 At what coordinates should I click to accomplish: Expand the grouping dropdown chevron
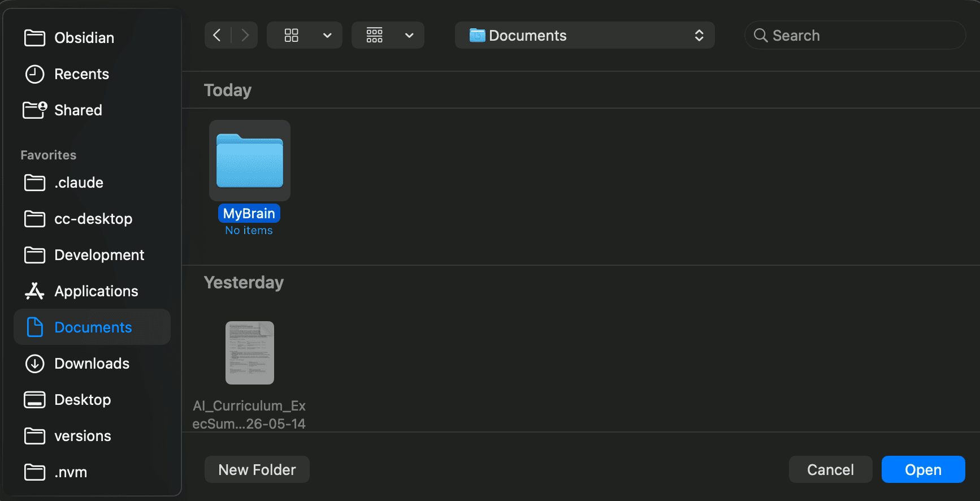(x=410, y=35)
